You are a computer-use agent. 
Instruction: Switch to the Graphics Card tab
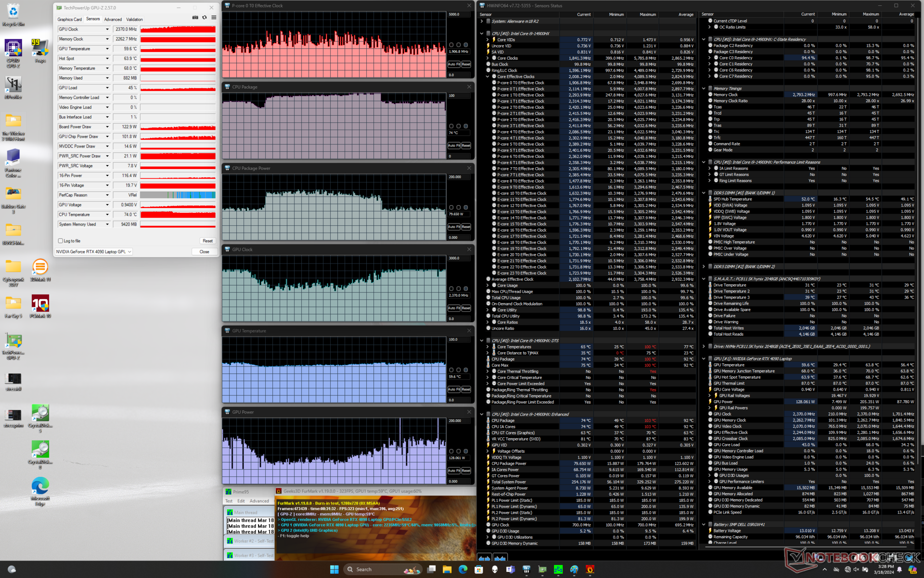pos(69,19)
